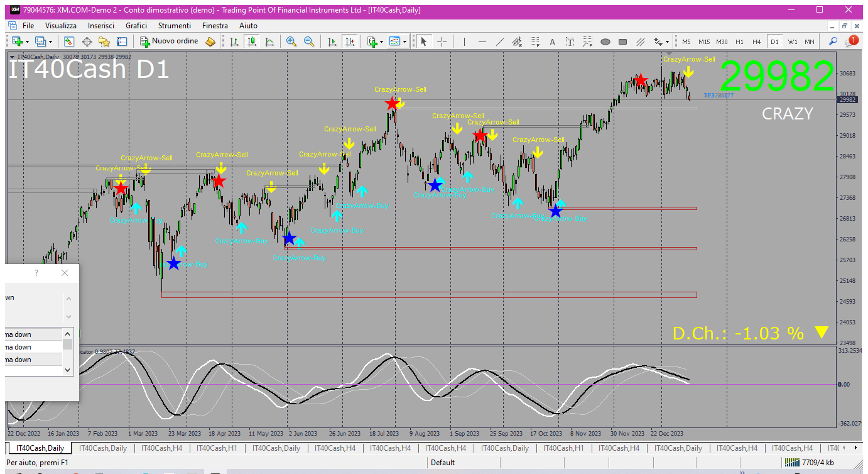The height and width of the screenshot is (474, 868).
Task: Click the up arrow of the 'ma down' list
Action: click(68, 333)
